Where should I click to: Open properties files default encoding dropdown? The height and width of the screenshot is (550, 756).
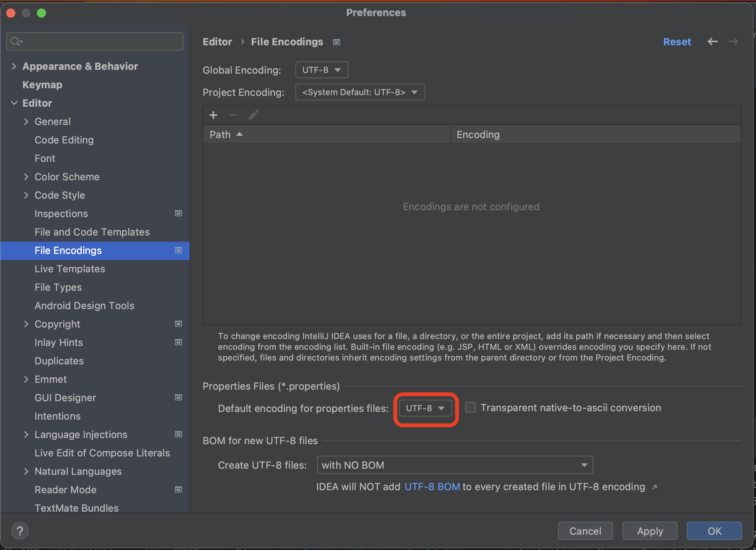pos(425,408)
